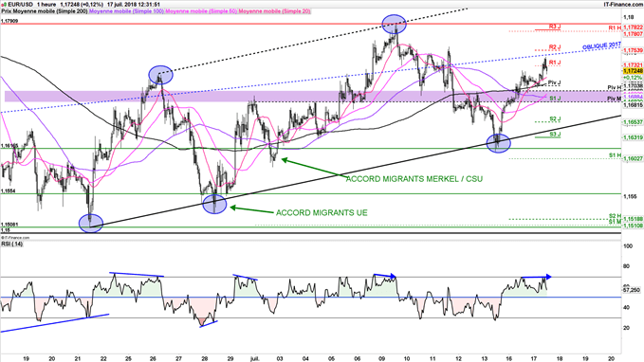Screen dimensions: 644x362
Task: Click date '28' on the time axis
Action: click(x=205, y=358)
